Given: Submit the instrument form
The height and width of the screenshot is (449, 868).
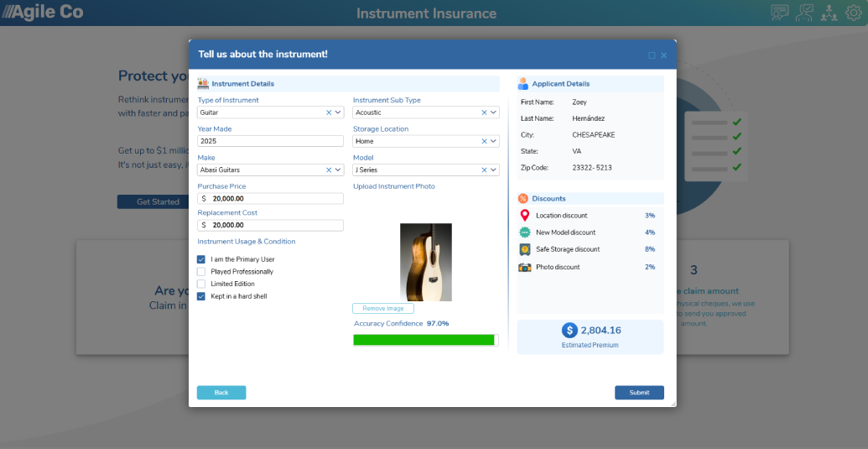Looking at the screenshot, I should [x=639, y=393].
